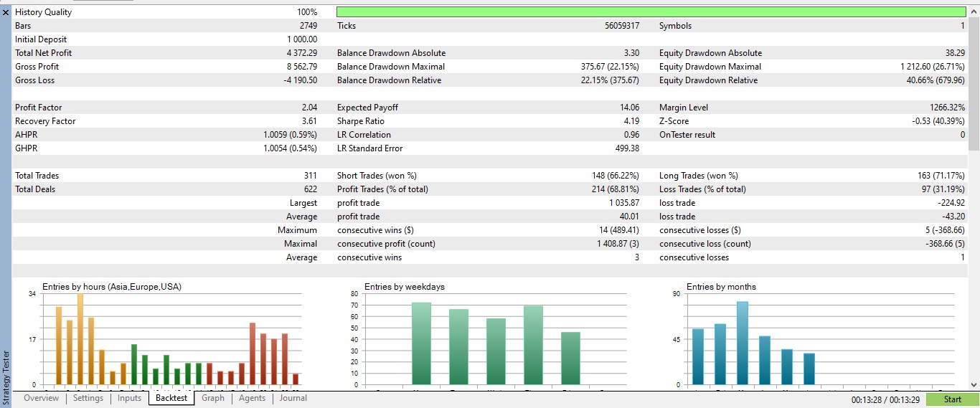The height and width of the screenshot is (408, 980).
Task: Click the Entries by months chart title
Action: [x=721, y=287]
